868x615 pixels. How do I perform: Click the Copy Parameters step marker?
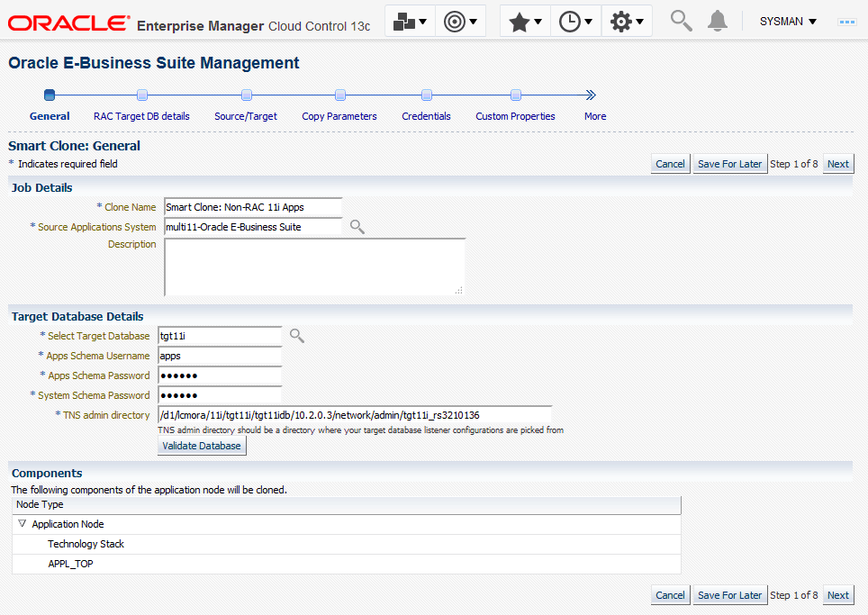tap(339, 95)
